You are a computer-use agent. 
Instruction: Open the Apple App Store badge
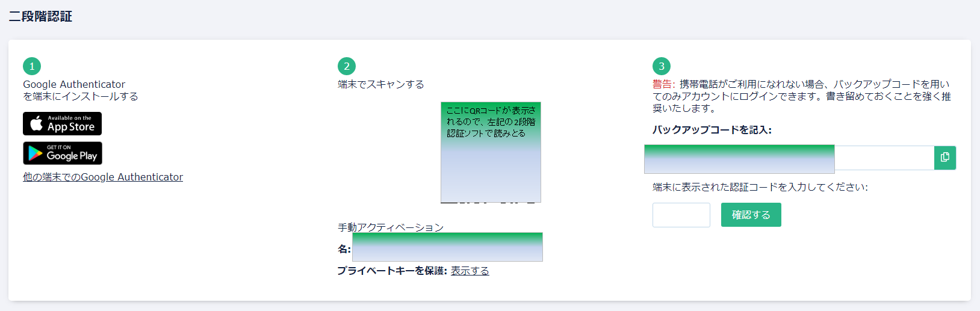(63, 124)
